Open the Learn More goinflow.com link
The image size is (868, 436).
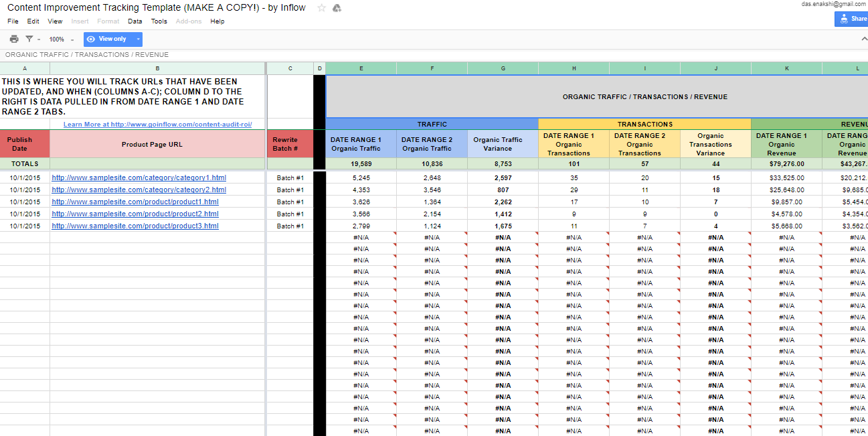pyautogui.click(x=157, y=125)
